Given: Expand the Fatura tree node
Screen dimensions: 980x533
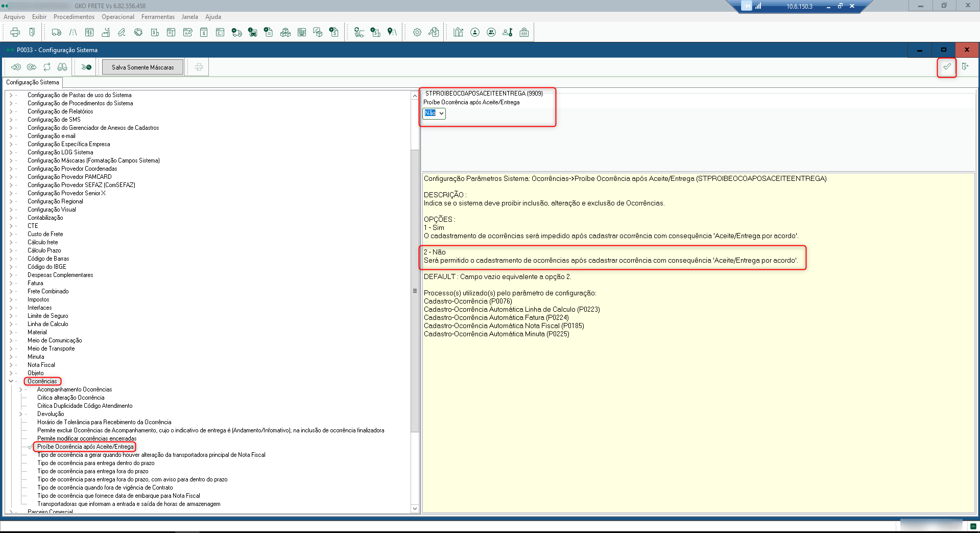Looking at the screenshot, I should (11, 283).
